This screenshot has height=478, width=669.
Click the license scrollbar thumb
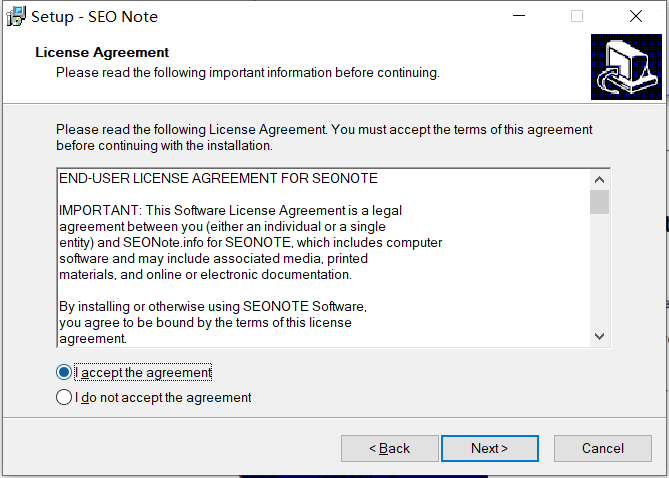(599, 202)
